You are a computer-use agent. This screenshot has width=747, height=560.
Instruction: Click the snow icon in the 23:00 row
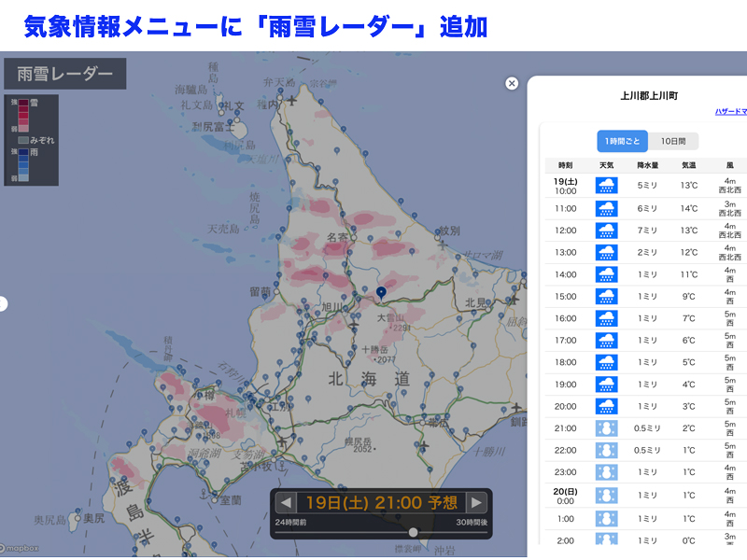point(606,472)
